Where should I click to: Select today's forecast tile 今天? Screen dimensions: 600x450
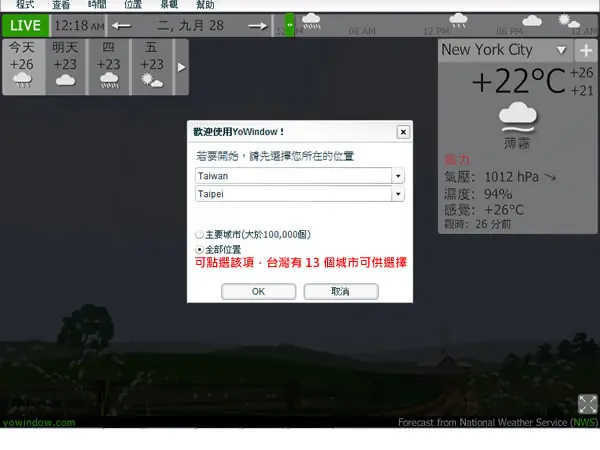[x=23, y=67]
